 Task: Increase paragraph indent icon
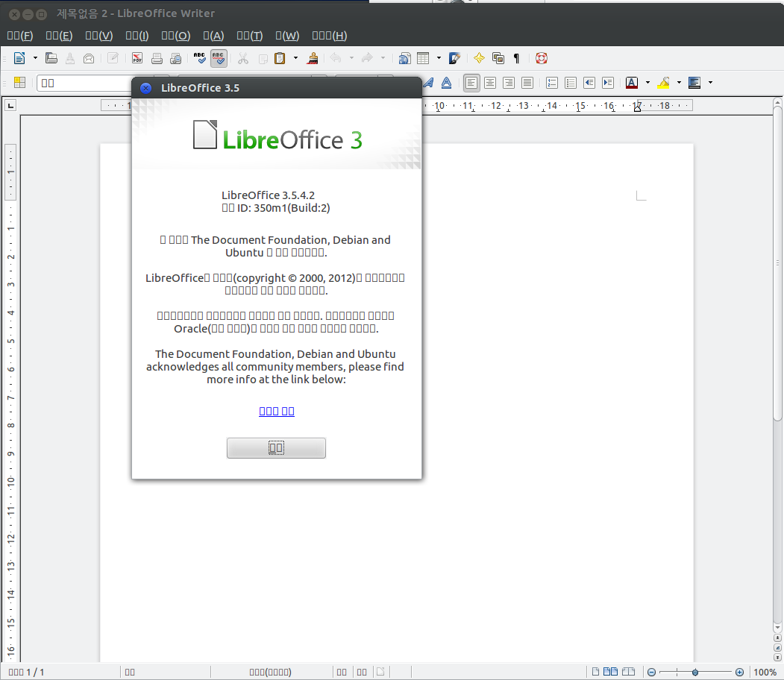(x=608, y=83)
